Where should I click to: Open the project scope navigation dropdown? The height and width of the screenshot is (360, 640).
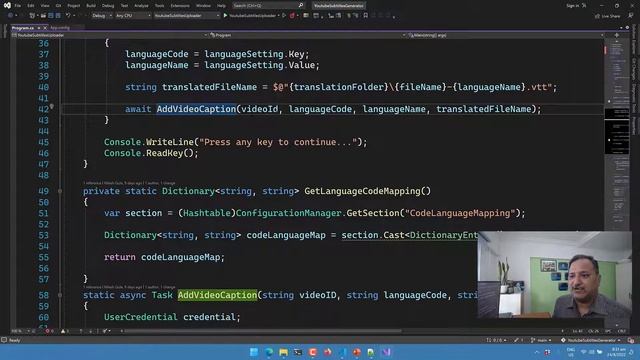pyautogui.click(x=109, y=35)
